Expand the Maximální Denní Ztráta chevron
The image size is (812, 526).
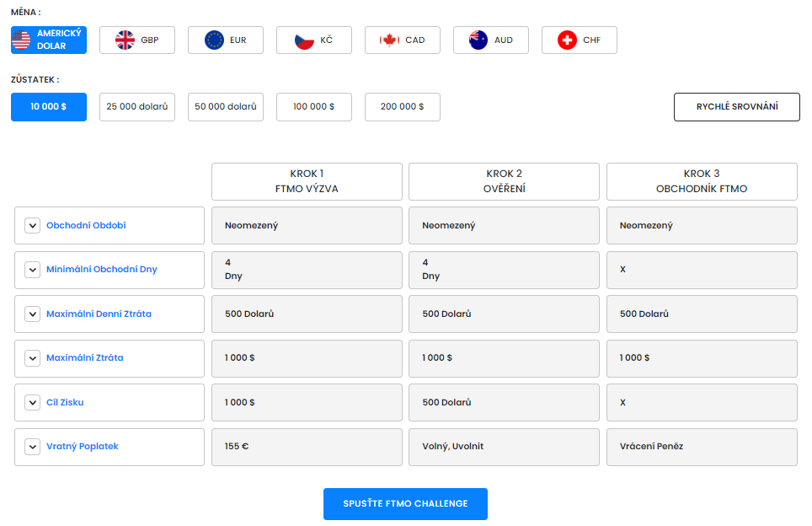(32, 314)
